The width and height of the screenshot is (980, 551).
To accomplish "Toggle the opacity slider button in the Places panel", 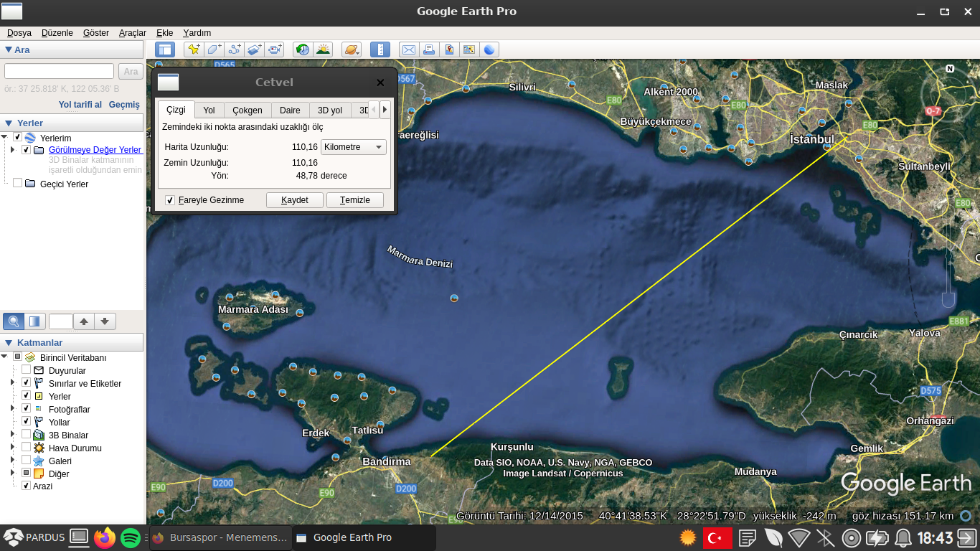I will (34, 321).
